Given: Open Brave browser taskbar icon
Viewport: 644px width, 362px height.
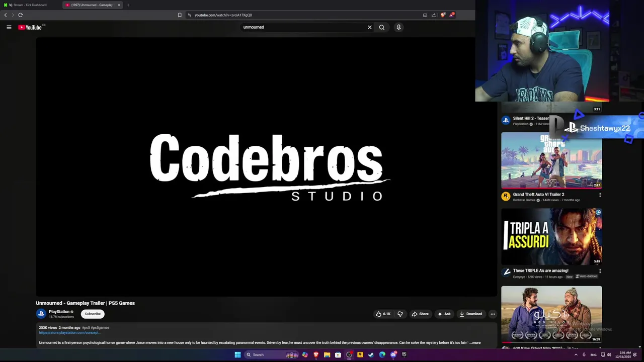Looking at the screenshot, I should pyautogui.click(x=316, y=354).
